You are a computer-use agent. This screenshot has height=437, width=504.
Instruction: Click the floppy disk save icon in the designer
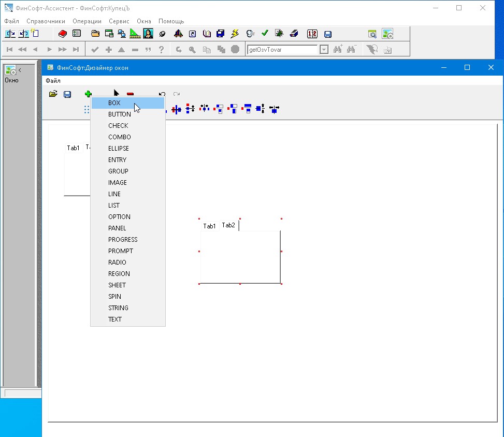click(x=67, y=94)
